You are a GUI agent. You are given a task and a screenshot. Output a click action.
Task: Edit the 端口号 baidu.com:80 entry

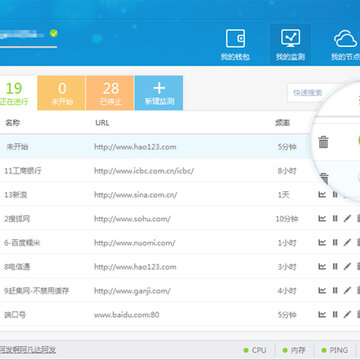347,314
